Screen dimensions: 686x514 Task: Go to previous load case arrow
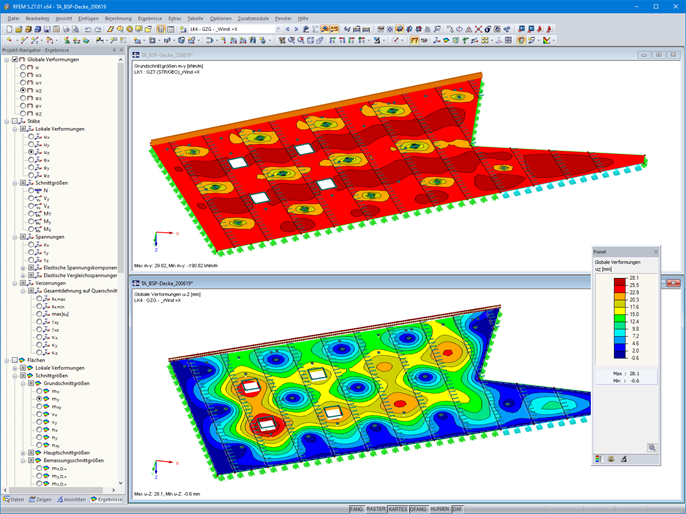tap(287, 29)
